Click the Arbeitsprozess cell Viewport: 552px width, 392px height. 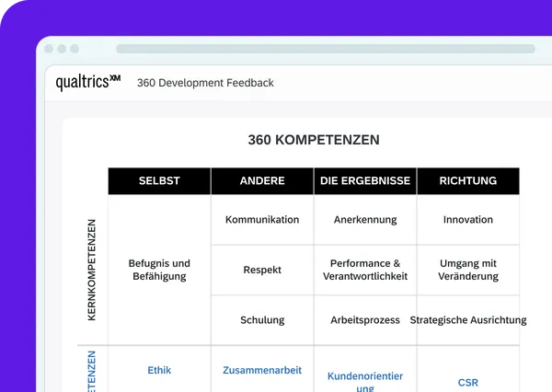pos(365,320)
